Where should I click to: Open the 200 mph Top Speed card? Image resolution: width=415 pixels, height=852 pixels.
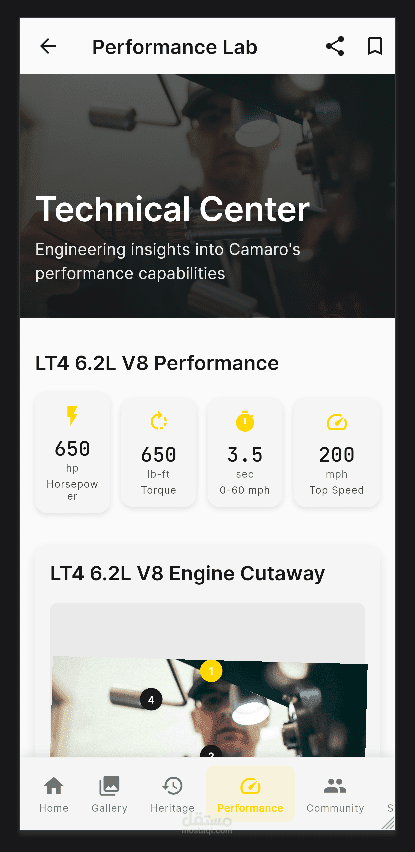click(337, 453)
